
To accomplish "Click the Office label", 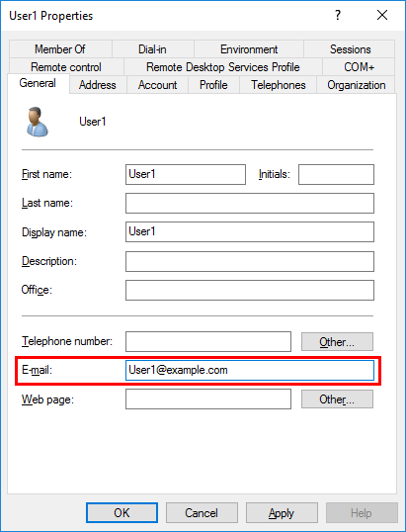I will coord(37,290).
